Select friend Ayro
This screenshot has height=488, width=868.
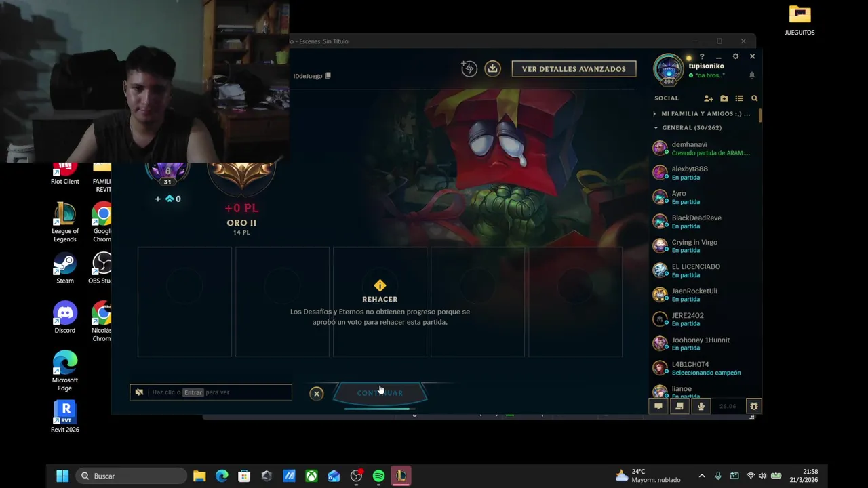704,197
